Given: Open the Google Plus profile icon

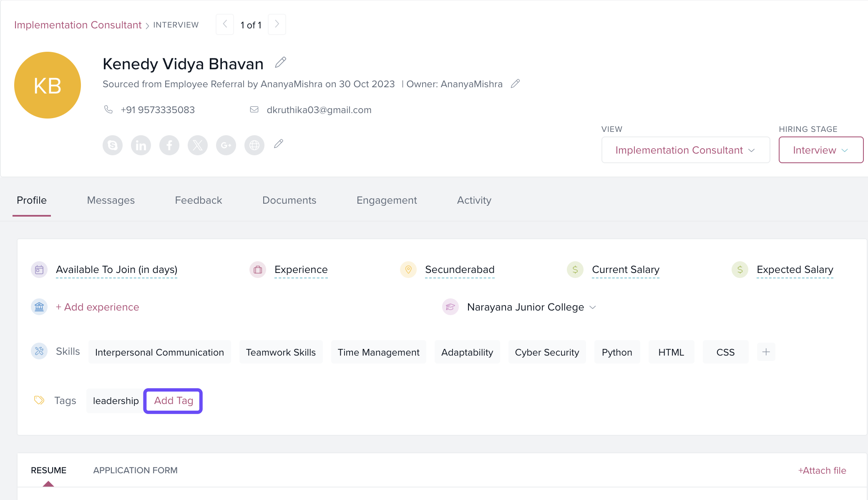Looking at the screenshot, I should (226, 145).
